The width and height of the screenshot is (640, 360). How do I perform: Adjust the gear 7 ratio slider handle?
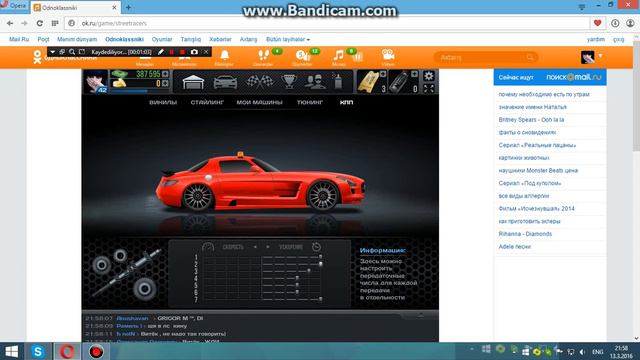pyautogui.click(x=320, y=299)
